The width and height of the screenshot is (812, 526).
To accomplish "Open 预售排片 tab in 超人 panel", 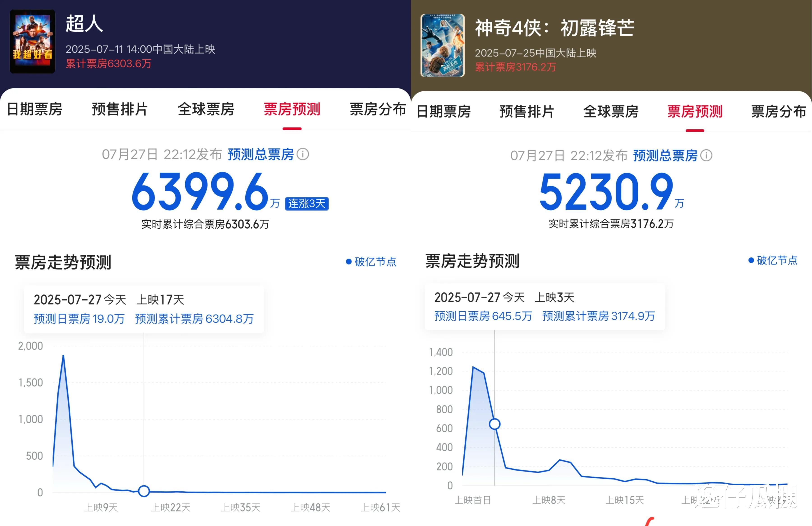I will [x=120, y=110].
